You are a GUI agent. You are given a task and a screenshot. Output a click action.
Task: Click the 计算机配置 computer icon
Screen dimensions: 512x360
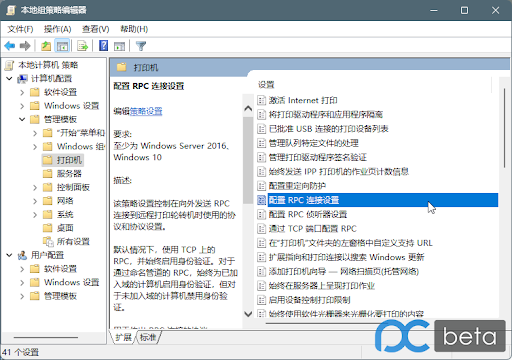pos(22,79)
